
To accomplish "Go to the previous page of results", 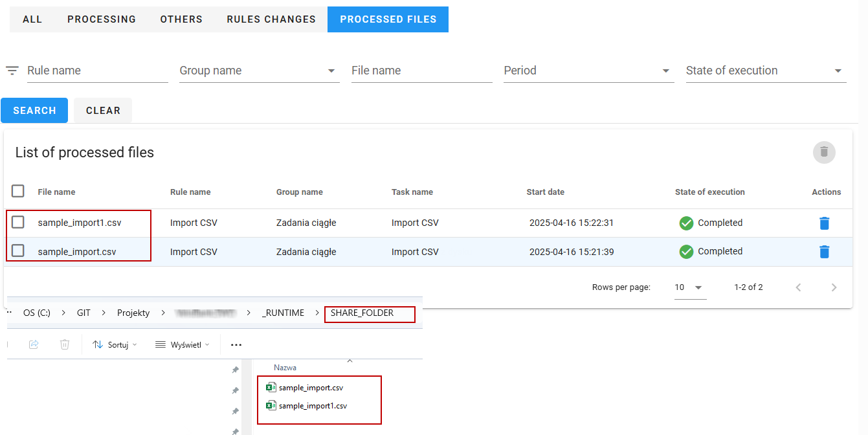I will point(799,287).
